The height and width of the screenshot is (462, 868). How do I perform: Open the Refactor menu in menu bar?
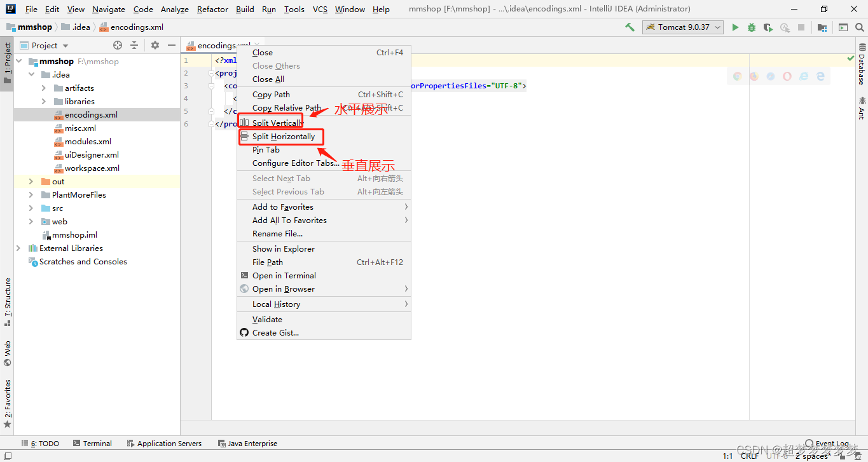212,9
